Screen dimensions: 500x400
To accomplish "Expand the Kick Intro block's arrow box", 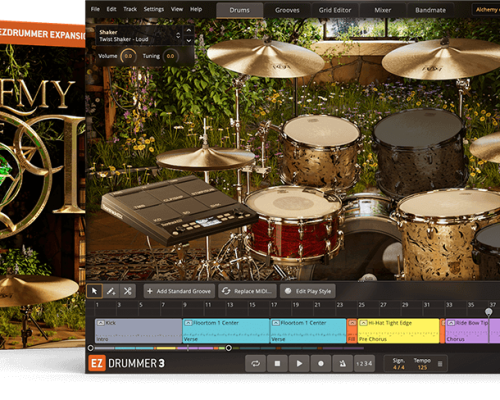I will (100, 323).
